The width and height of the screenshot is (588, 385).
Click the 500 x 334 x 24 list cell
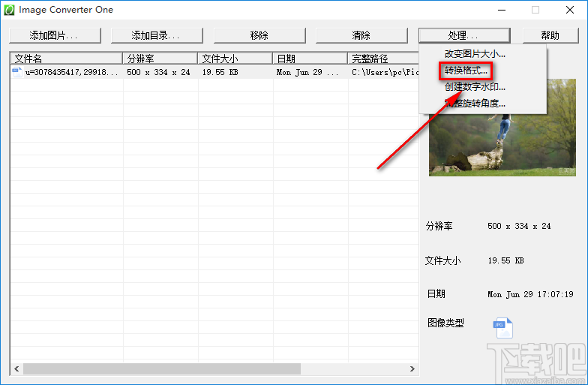158,72
